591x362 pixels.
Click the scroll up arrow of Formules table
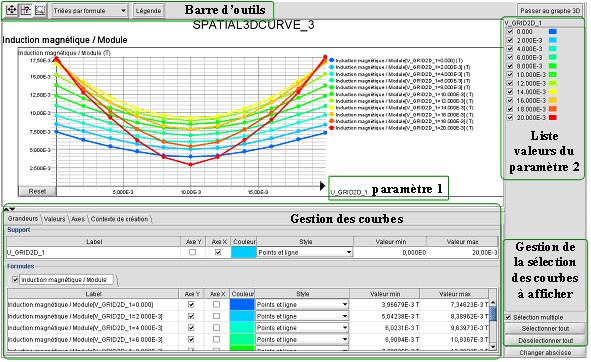tap(493, 302)
